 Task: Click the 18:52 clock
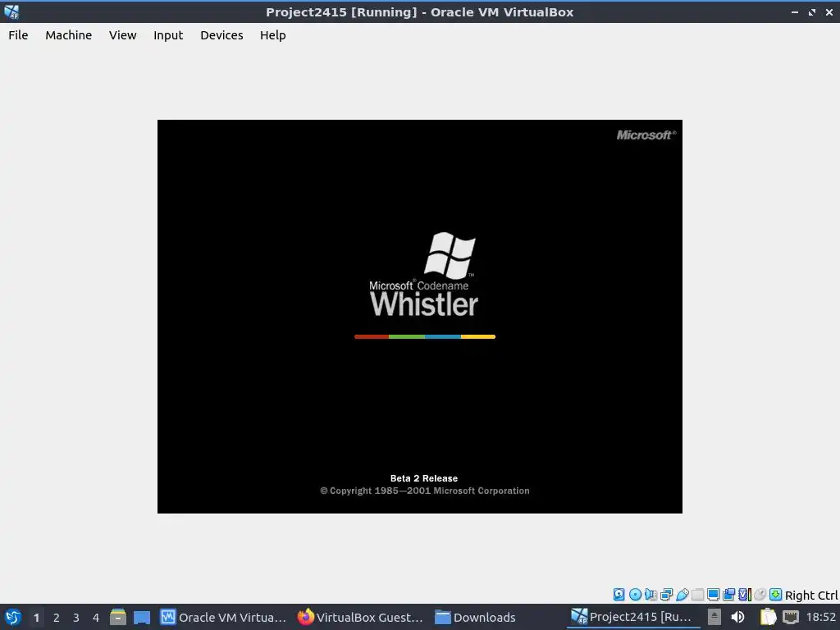tap(820, 617)
